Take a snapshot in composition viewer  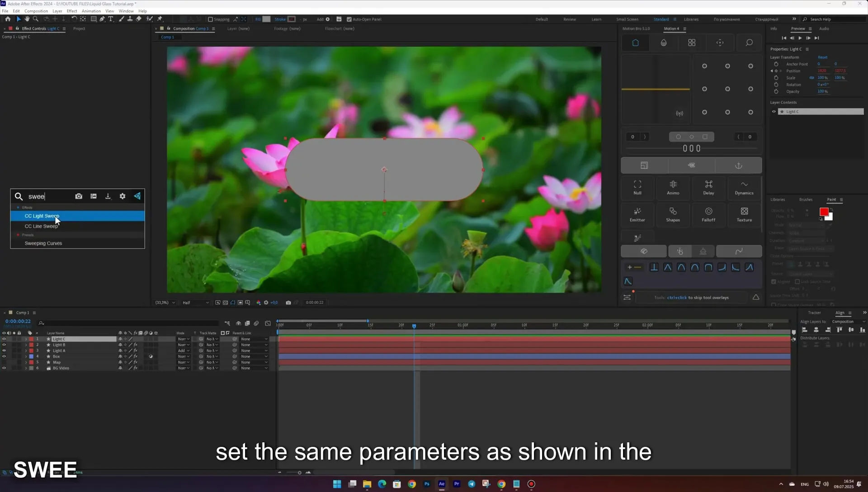288,303
